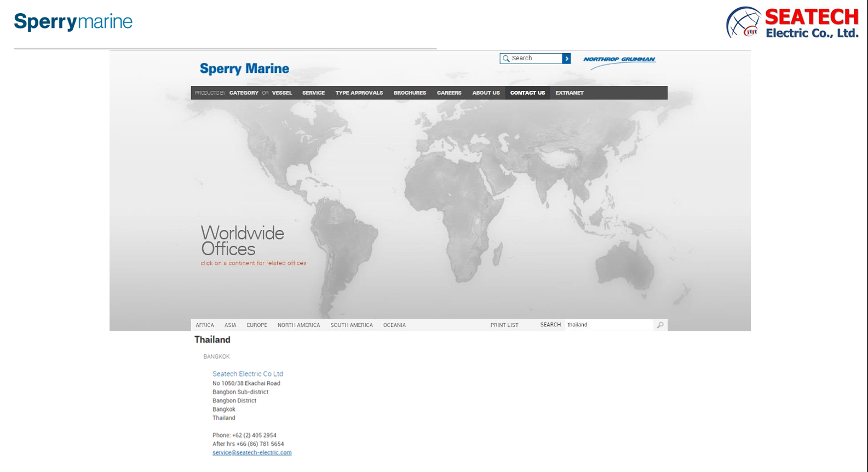
Task: Select the South America tab
Action: [351, 325]
